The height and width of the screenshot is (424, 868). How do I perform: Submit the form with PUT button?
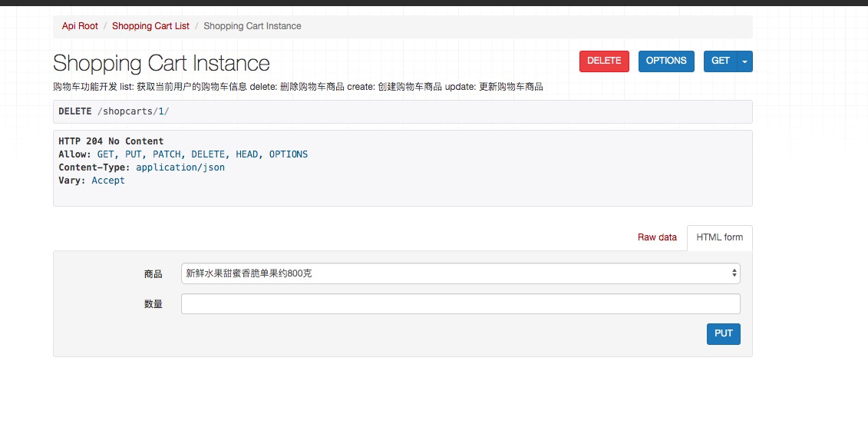[x=724, y=333]
